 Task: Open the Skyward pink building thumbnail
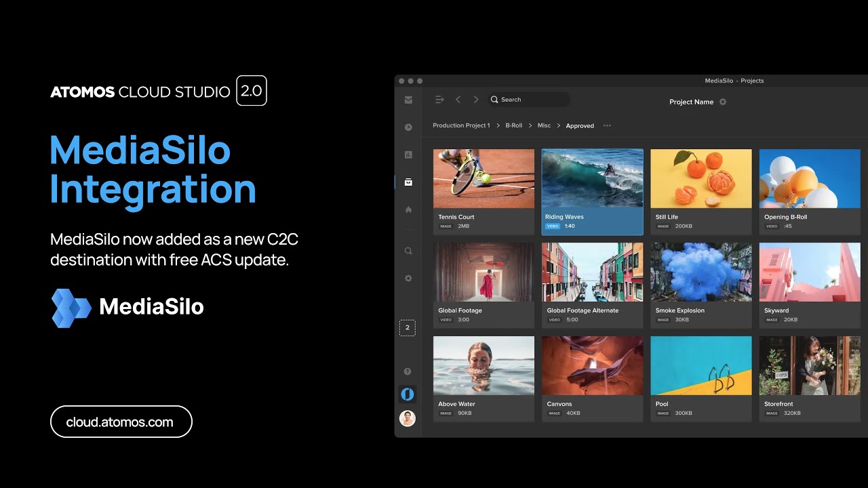tap(810, 272)
